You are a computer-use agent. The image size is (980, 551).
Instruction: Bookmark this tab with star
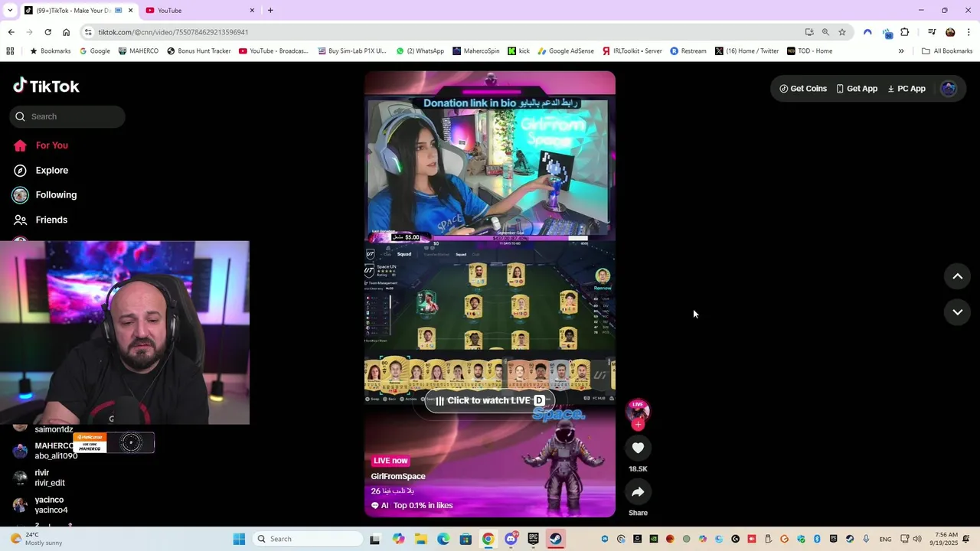point(842,32)
